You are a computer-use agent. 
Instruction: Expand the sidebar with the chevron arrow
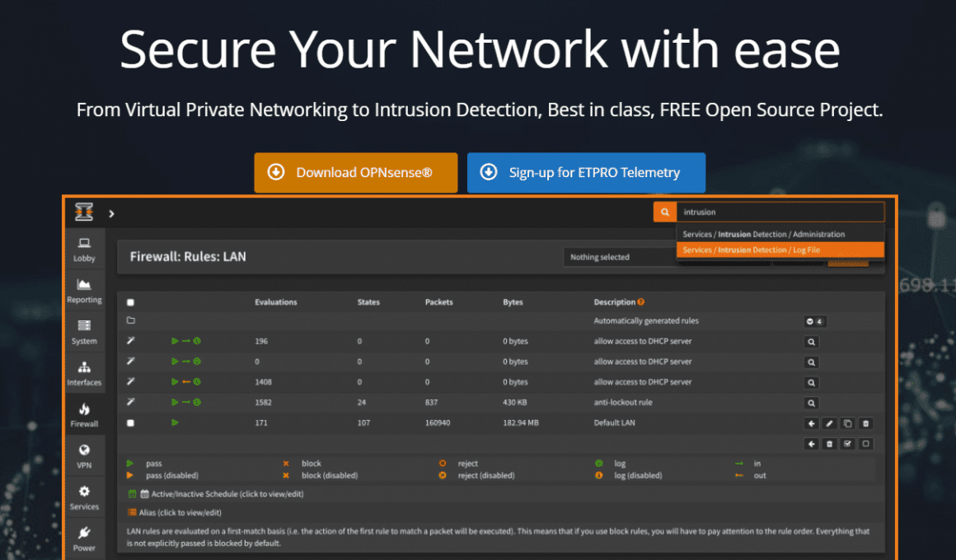(111, 213)
